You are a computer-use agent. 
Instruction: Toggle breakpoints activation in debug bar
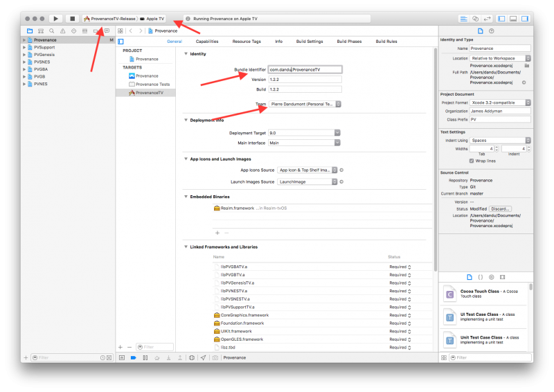tap(133, 357)
